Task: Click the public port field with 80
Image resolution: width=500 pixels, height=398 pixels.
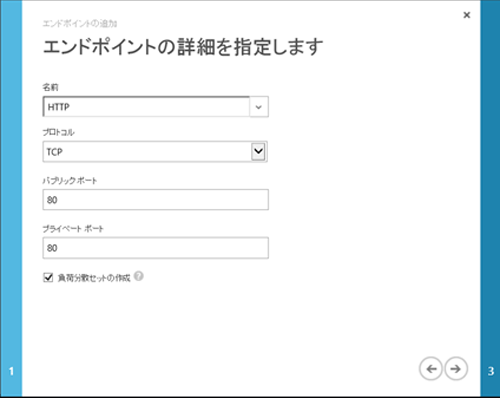Action: 155,200
